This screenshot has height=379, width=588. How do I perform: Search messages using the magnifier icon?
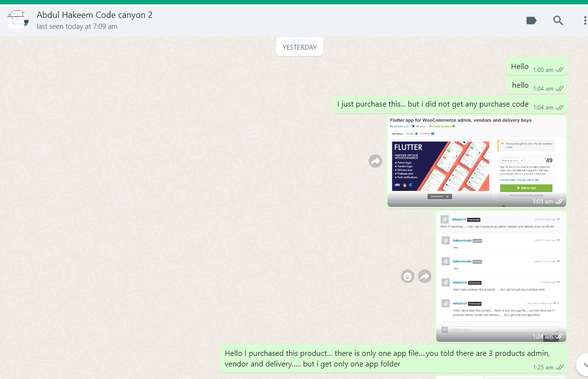pos(558,20)
